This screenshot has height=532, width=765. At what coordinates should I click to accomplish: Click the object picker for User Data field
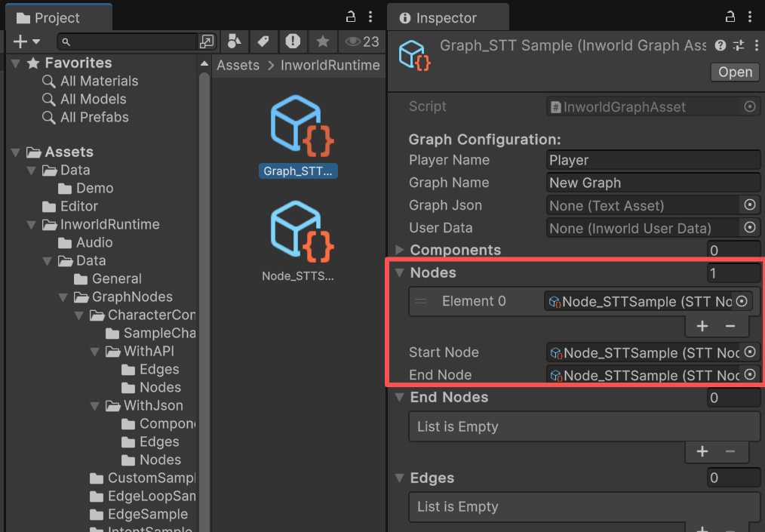tap(749, 228)
